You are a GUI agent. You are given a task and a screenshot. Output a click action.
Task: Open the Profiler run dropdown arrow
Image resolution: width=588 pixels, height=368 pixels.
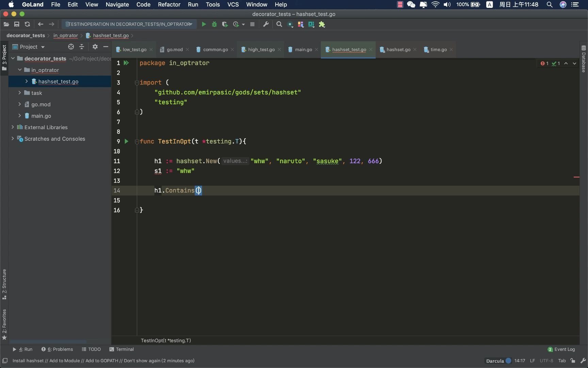(244, 24)
